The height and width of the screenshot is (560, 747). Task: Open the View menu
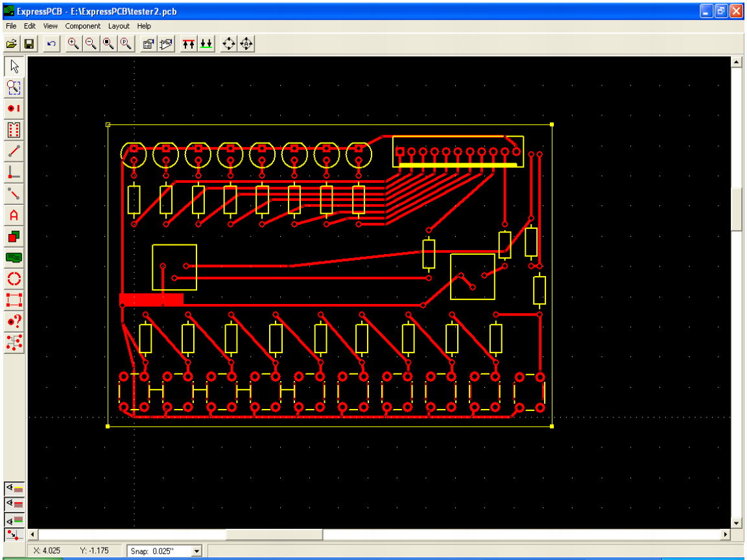(50, 26)
